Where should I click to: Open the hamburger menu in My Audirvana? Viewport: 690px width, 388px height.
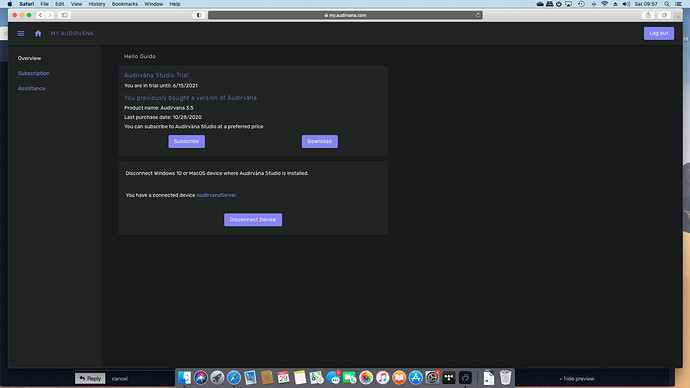click(21, 33)
